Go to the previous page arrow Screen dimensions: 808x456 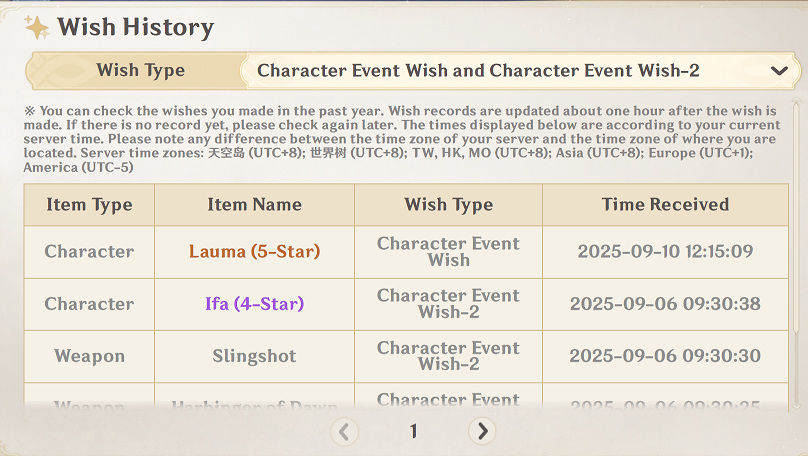point(344,431)
